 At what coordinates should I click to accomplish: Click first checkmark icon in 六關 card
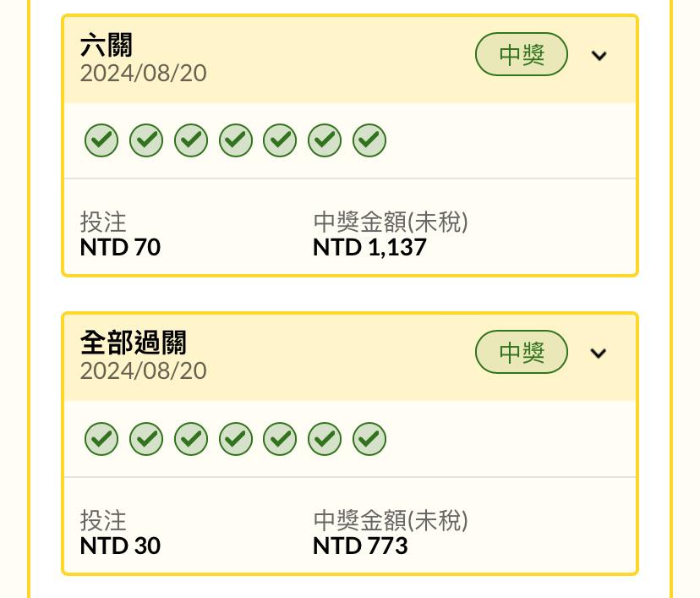101,140
